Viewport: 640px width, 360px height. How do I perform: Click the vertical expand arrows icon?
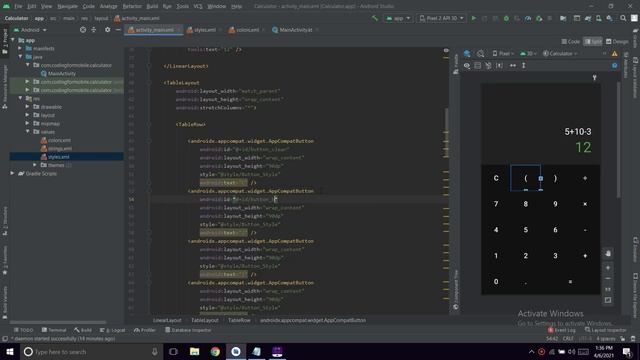[x=524, y=65]
